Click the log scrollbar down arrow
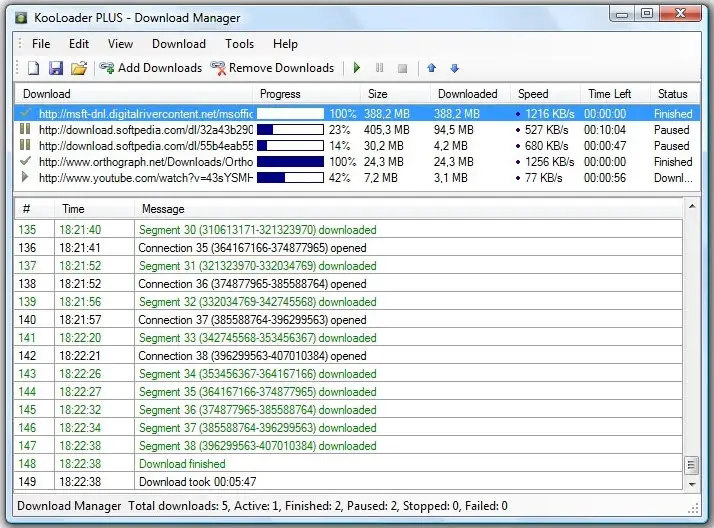Viewport: 714px width, 528px height. 692,484
